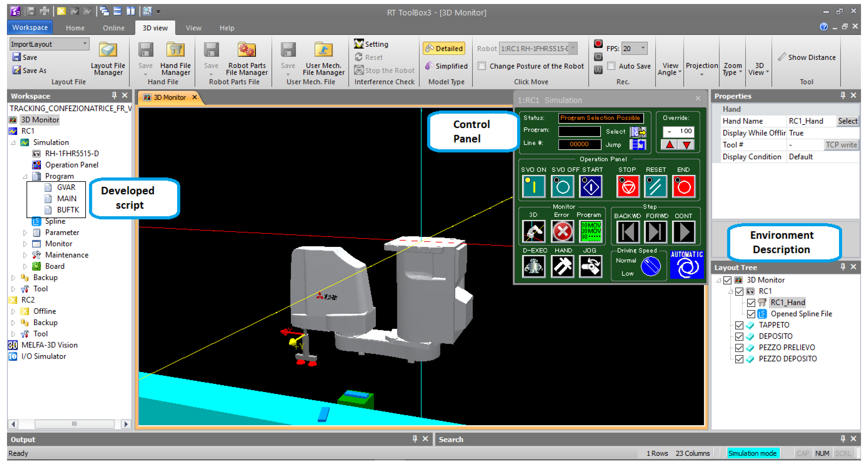
Task: Uncheck TAPPETO in the Layout Tree
Action: click(x=739, y=325)
